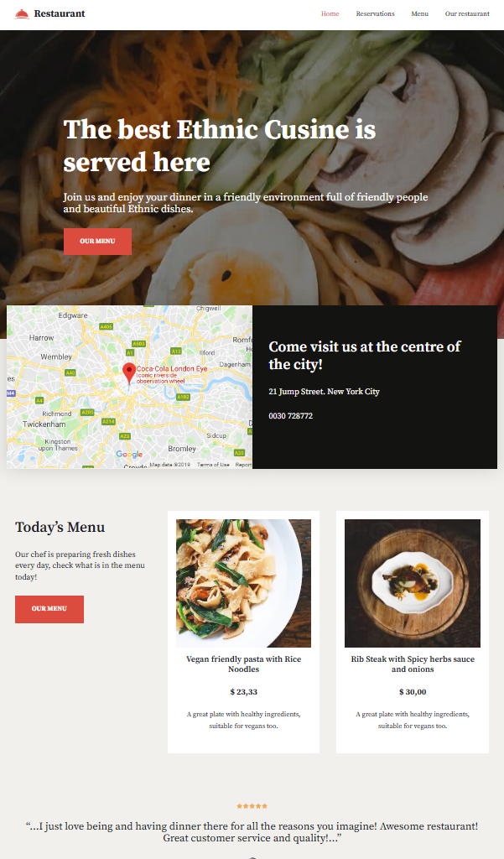Click the 21 Jump Street address
The height and width of the screenshot is (859, 504).
324,391
